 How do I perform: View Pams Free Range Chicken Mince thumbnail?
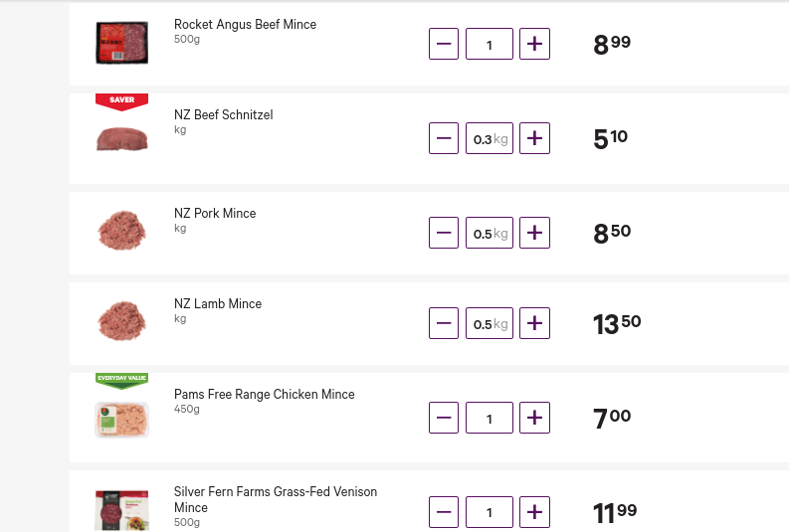click(121, 420)
